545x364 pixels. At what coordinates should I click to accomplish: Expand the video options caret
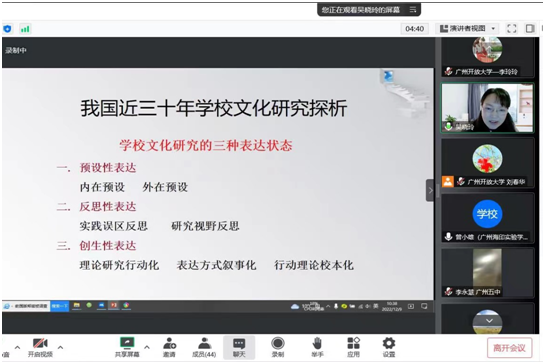(60, 347)
